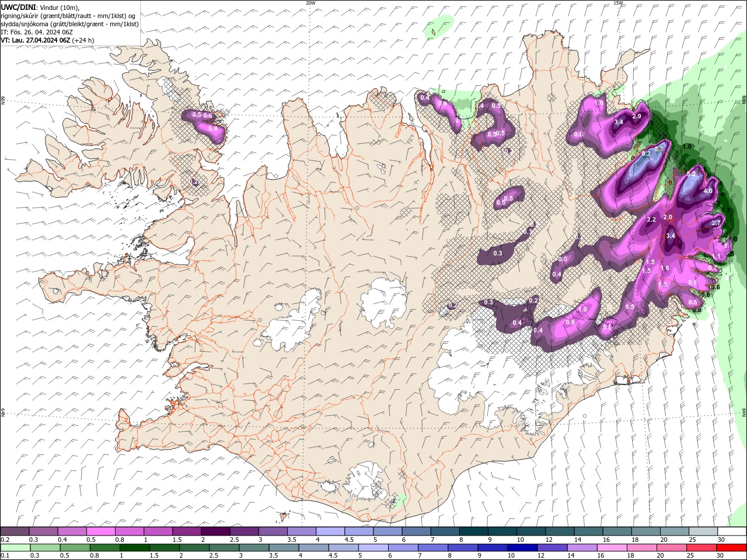The image size is (747, 560).
Task: Click the 'slydda/snjókoma (grátt/bleikt/grænt' description line
Action: tap(69, 24)
